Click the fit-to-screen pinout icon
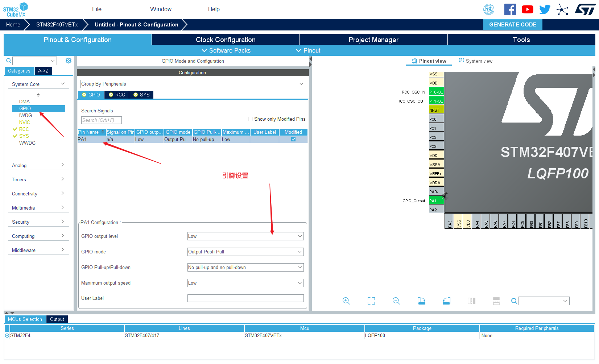Image resolution: width=599 pixels, height=364 pixels. click(371, 301)
